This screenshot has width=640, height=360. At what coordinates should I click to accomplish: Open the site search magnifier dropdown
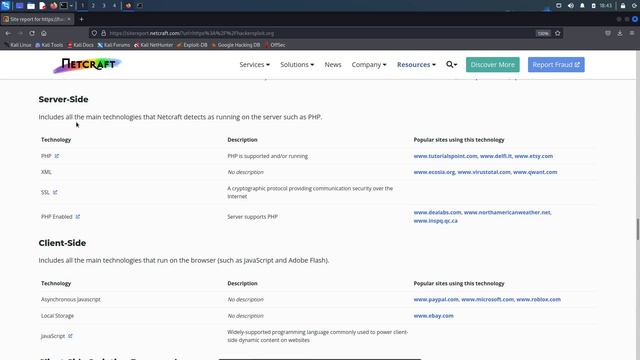pos(451,64)
